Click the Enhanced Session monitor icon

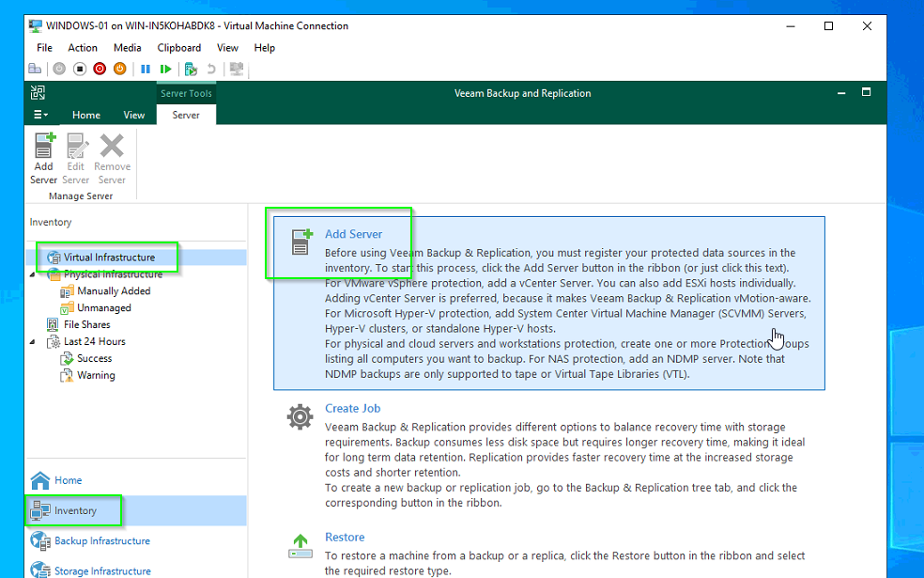pyautogui.click(x=237, y=69)
